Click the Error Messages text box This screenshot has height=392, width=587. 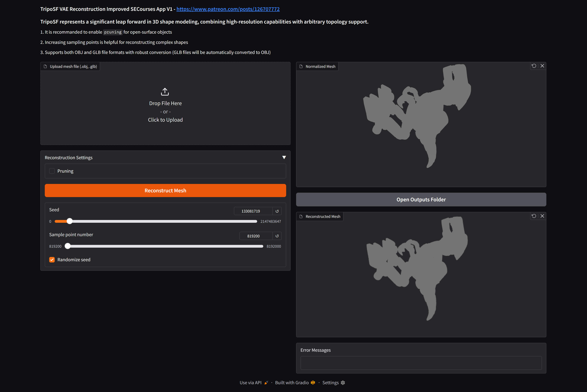(x=421, y=363)
